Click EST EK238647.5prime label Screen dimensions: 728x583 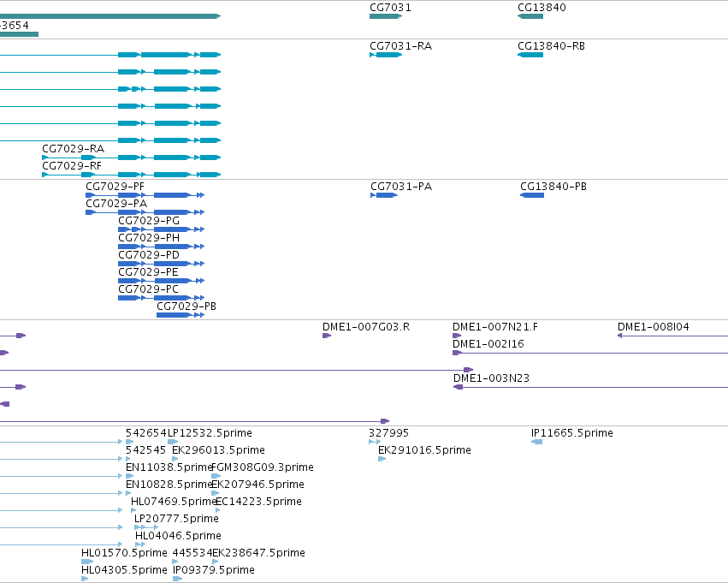[258, 553]
